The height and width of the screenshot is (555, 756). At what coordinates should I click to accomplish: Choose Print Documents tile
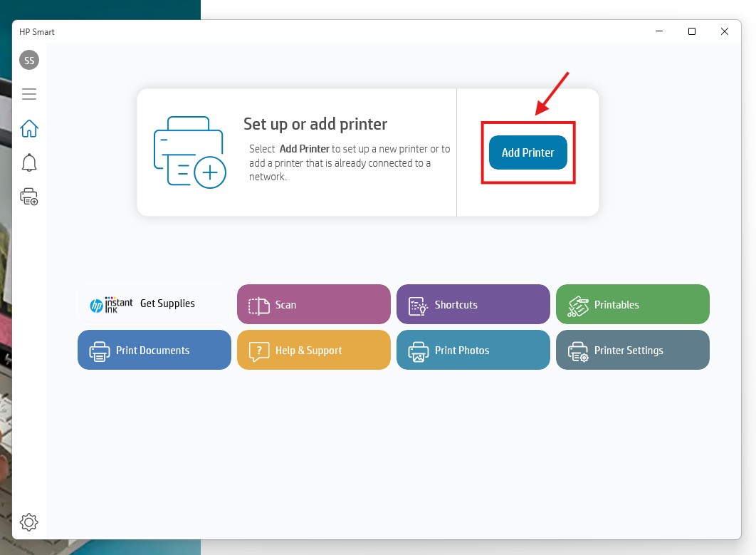coord(154,350)
